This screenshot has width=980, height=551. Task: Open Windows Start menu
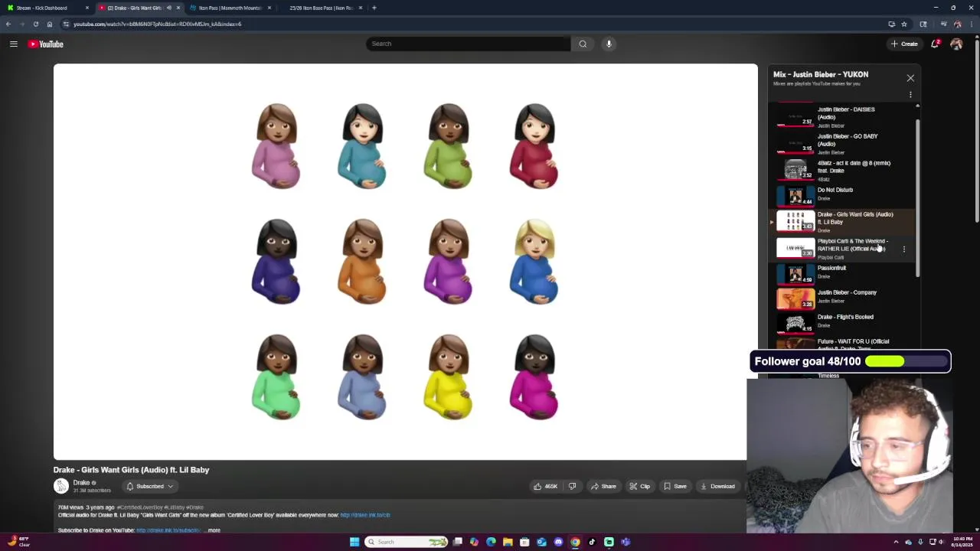[354, 542]
